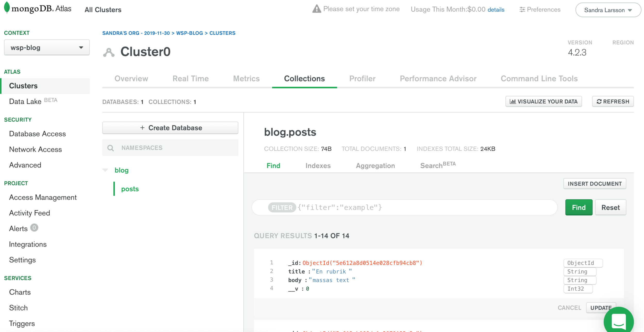Click the Insert Document button
This screenshot has height=332, width=644.
tap(595, 184)
